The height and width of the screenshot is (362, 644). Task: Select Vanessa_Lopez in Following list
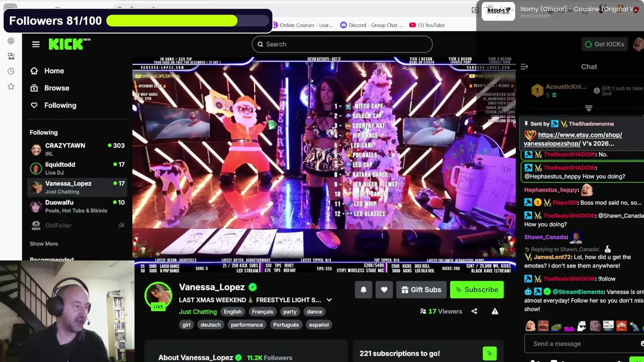77,187
